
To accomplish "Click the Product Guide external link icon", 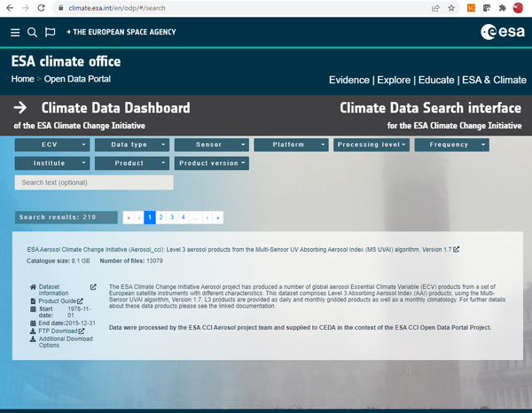I will [x=80, y=300].
